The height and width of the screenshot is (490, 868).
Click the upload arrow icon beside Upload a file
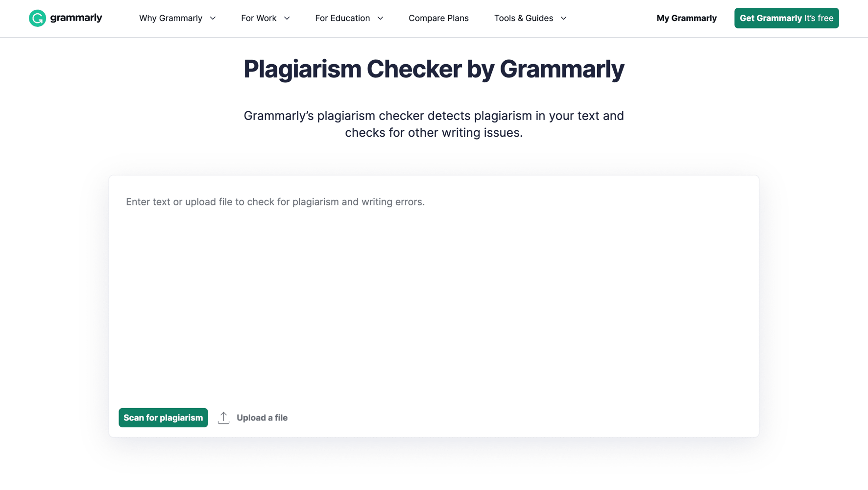[223, 417]
